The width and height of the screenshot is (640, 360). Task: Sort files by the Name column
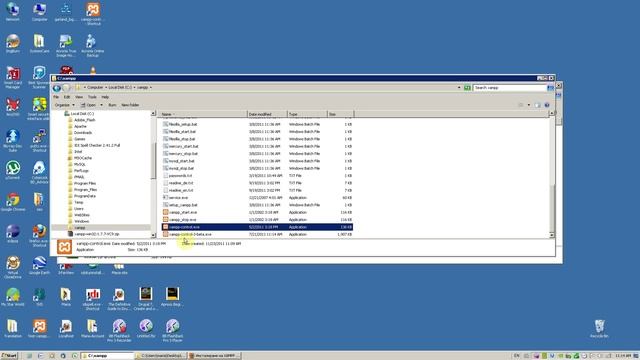click(x=203, y=114)
